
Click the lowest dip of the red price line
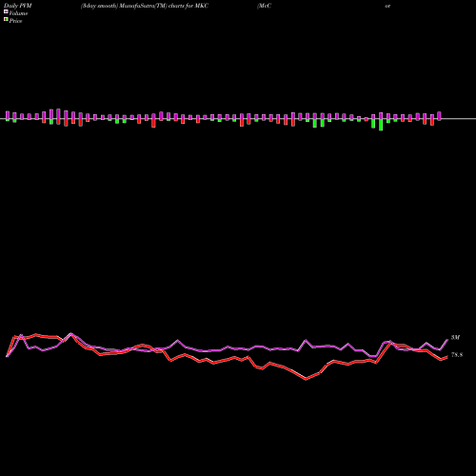tap(306, 379)
